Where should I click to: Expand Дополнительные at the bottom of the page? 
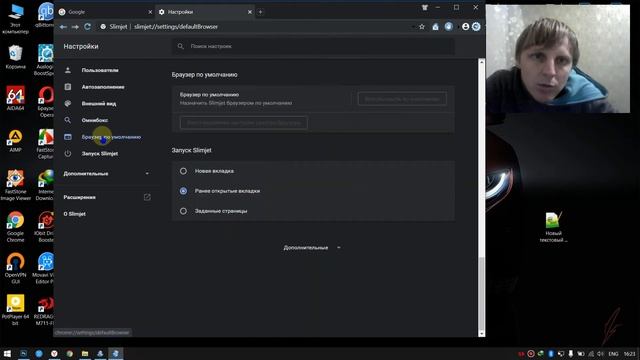[312, 248]
